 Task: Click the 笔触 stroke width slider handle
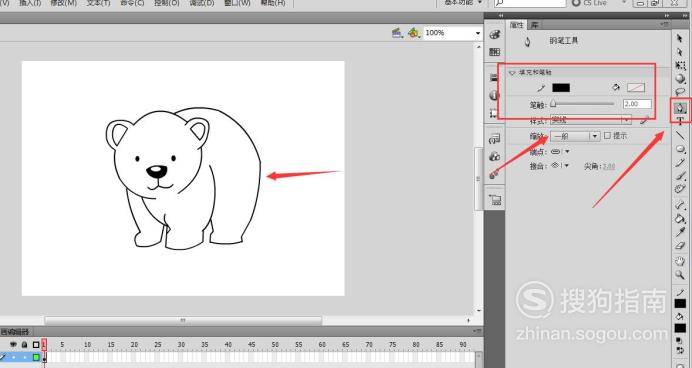coord(553,104)
